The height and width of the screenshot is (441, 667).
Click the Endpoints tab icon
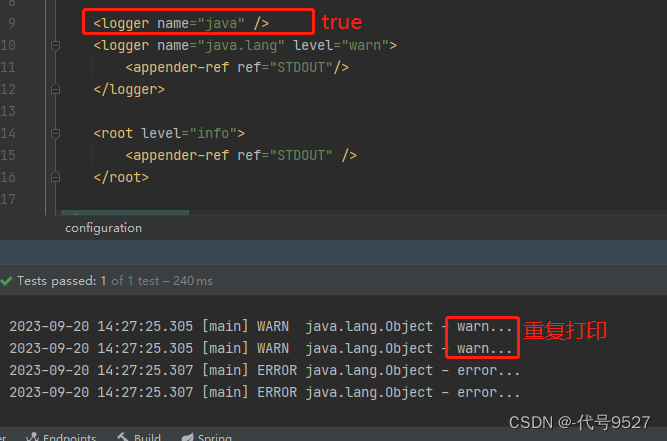click(32, 437)
